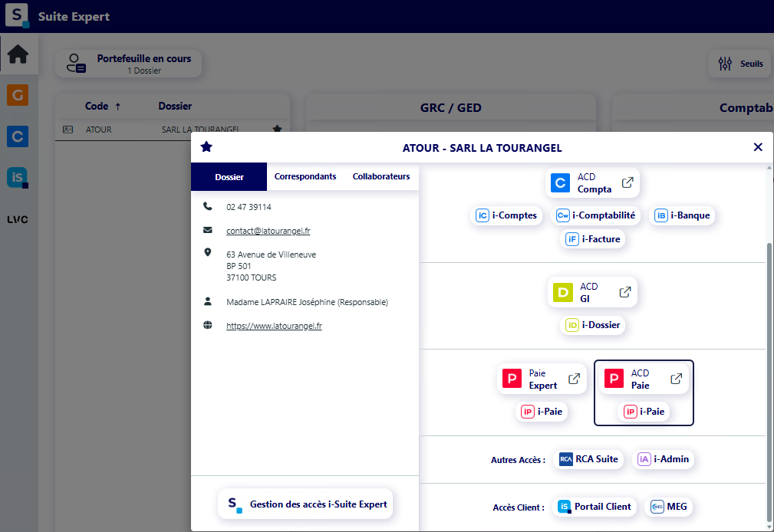Screen dimensions: 774x532
Task: Open Seuils settings button
Action: [740, 64]
